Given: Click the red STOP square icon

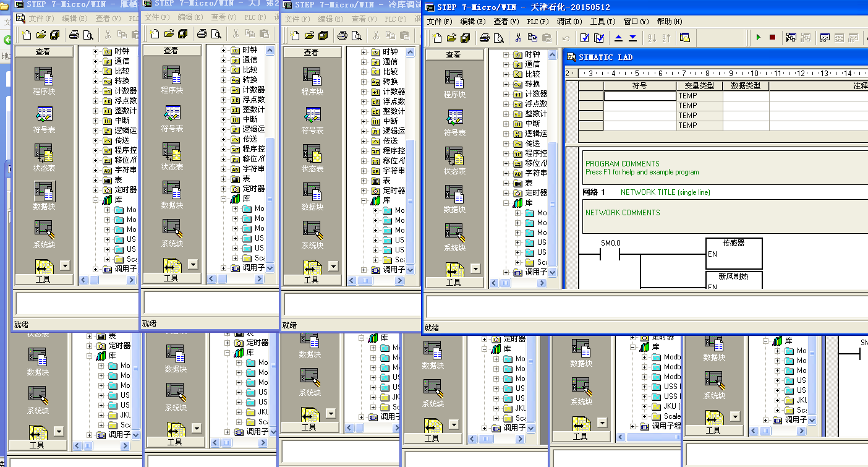Looking at the screenshot, I should pyautogui.click(x=772, y=38).
